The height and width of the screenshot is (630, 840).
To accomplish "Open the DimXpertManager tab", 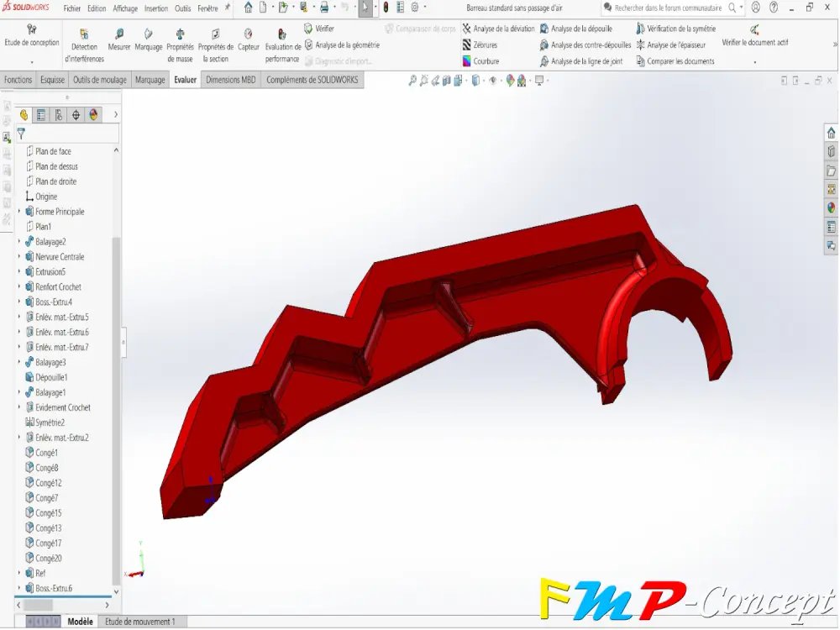I will click(x=76, y=114).
